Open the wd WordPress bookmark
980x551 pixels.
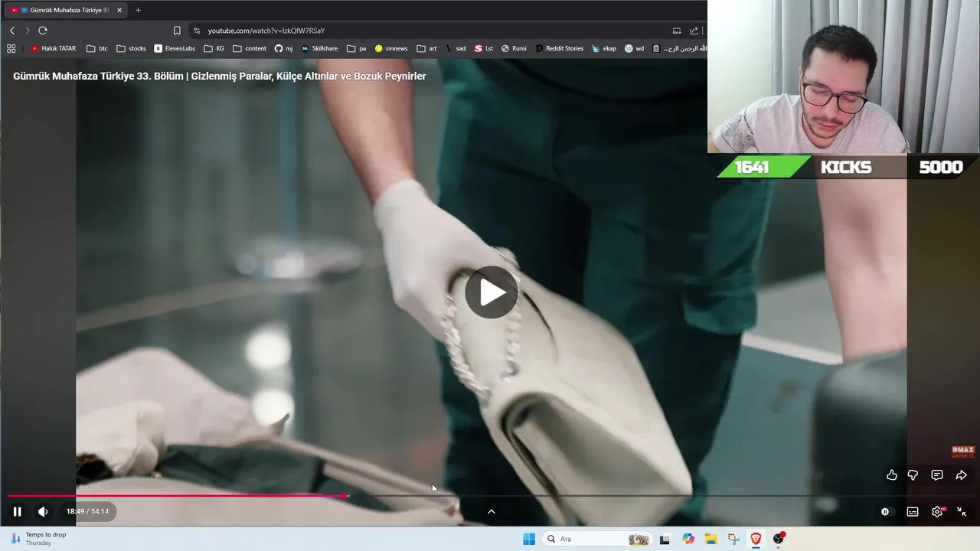tap(635, 48)
